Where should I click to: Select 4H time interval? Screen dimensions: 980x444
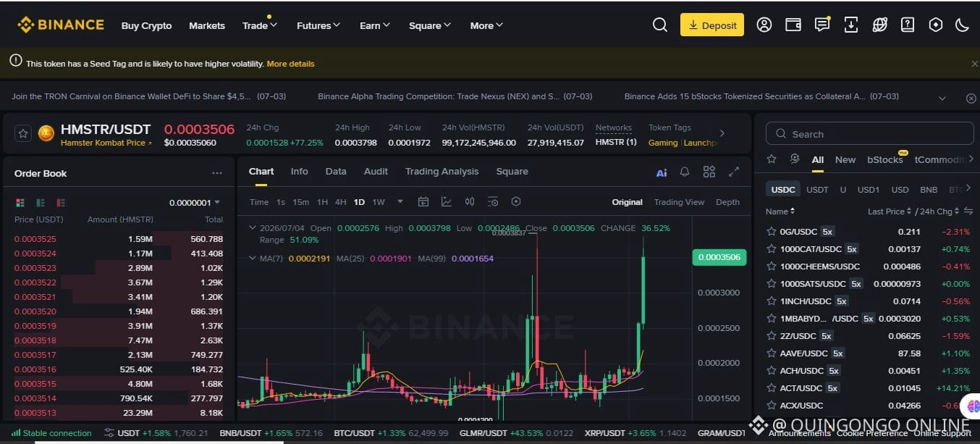pos(340,202)
